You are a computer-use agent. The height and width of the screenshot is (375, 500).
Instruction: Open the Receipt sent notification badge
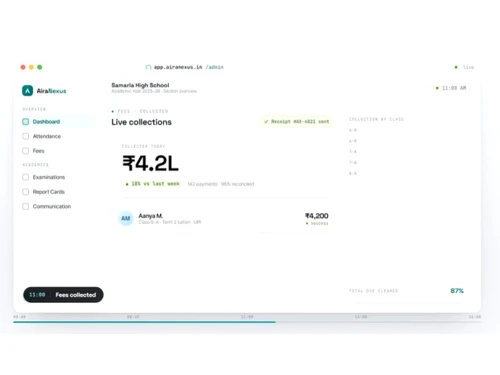point(296,122)
